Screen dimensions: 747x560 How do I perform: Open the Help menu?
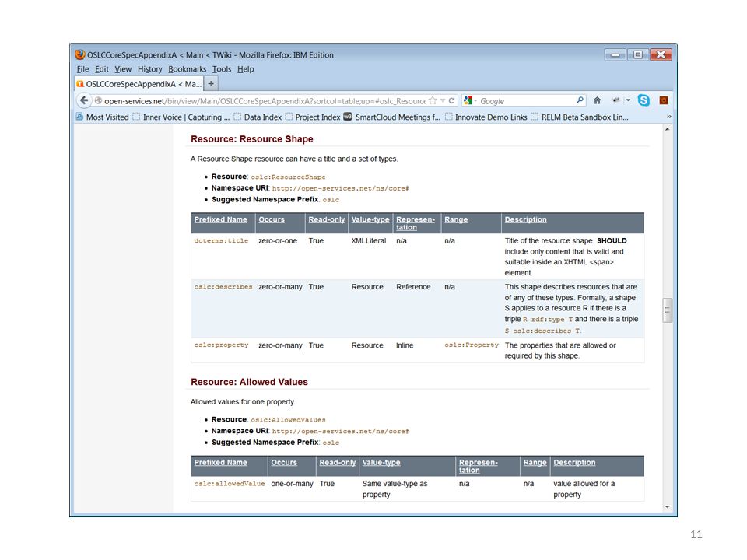point(245,69)
